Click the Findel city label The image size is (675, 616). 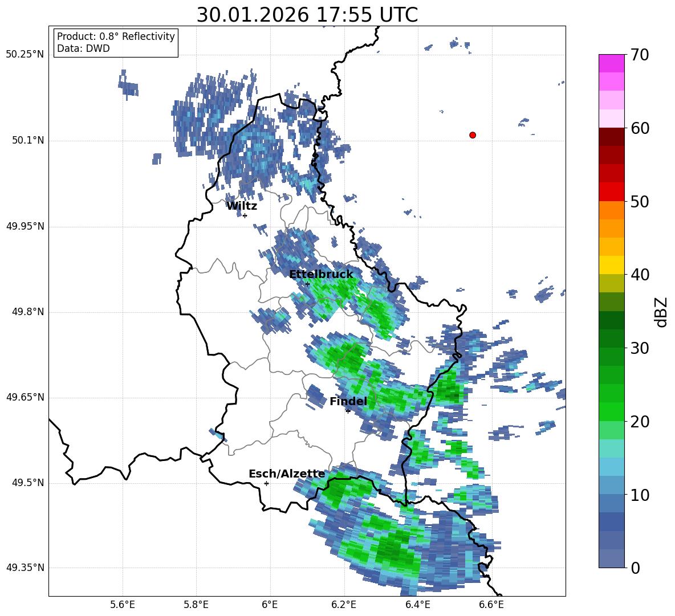(348, 401)
